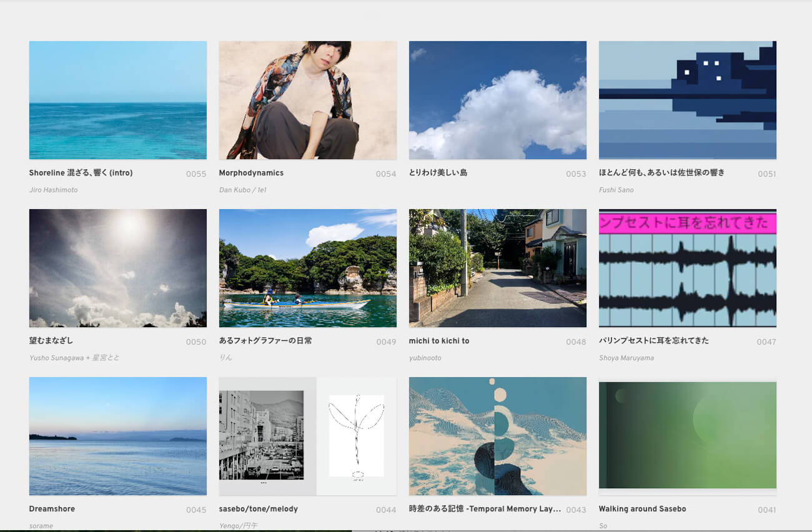The width and height of the screenshot is (812, 532).
Task: Select the pink banner waveform thumbnail
Action: [x=687, y=268]
